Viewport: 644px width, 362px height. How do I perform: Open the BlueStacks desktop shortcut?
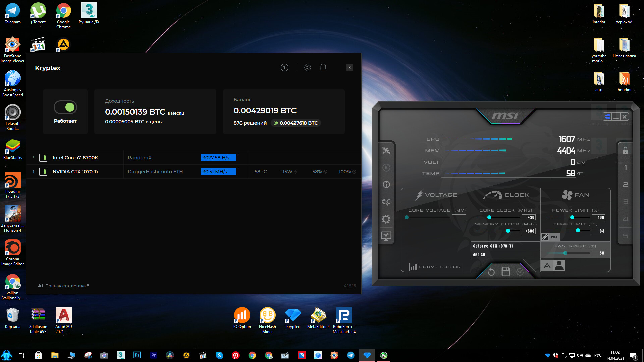pos(13,149)
